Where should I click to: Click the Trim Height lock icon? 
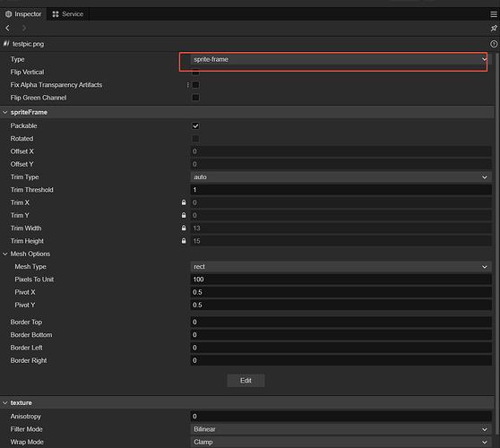(184, 241)
